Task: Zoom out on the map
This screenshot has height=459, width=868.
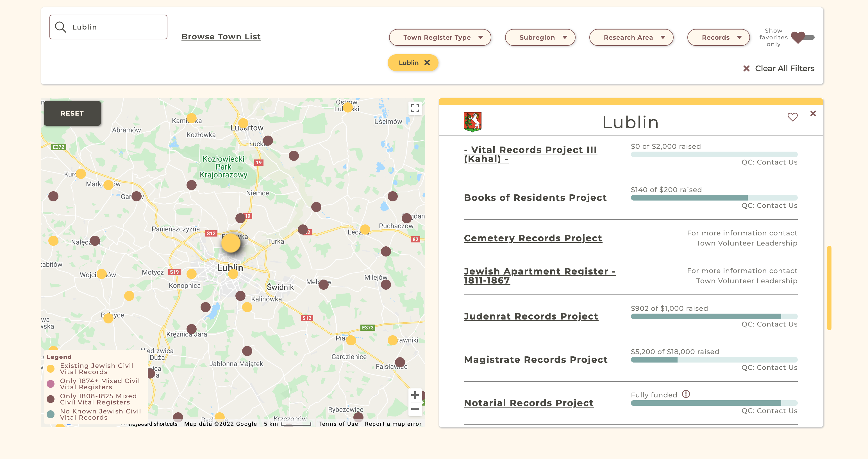Action: tap(415, 409)
